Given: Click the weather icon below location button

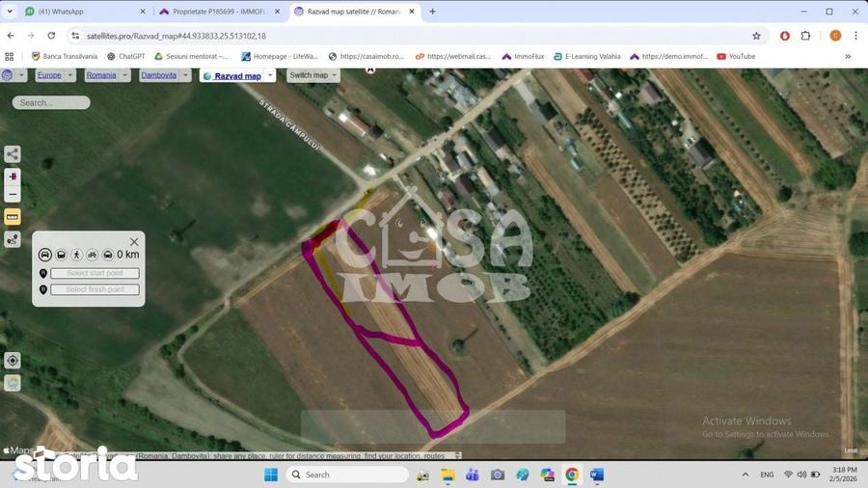Looking at the screenshot, I should (13, 383).
